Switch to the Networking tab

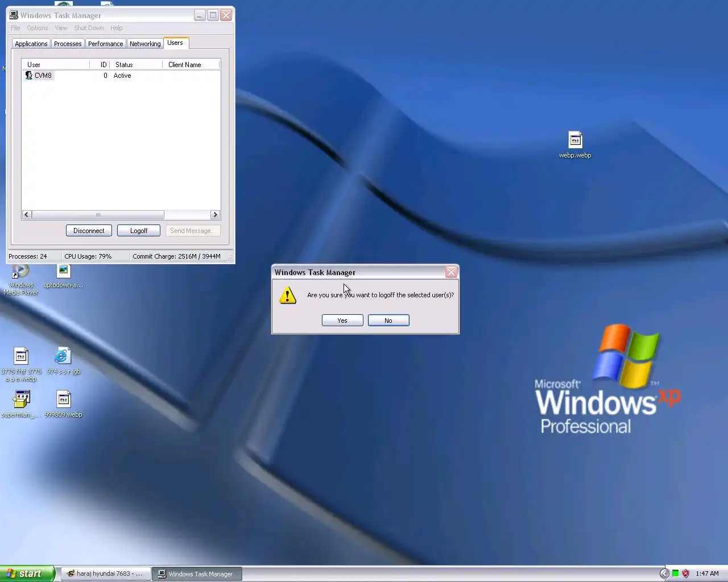[145, 44]
